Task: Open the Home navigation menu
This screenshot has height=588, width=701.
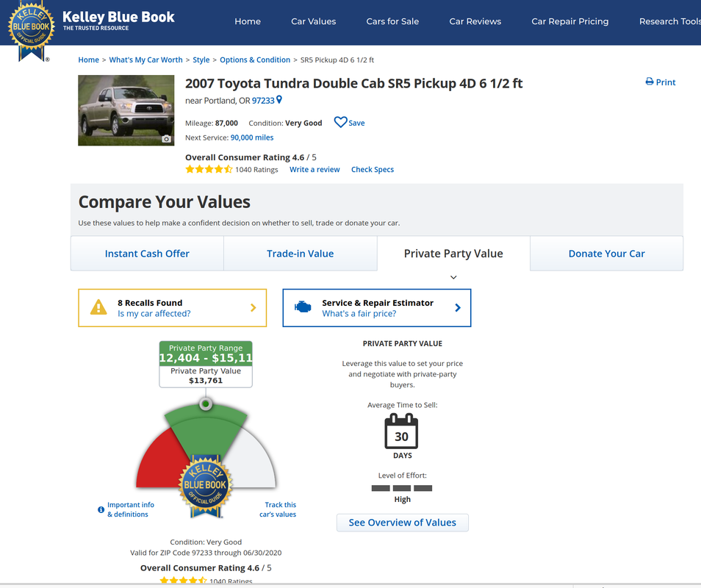Action: pyautogui.click(x=248, y=21)
